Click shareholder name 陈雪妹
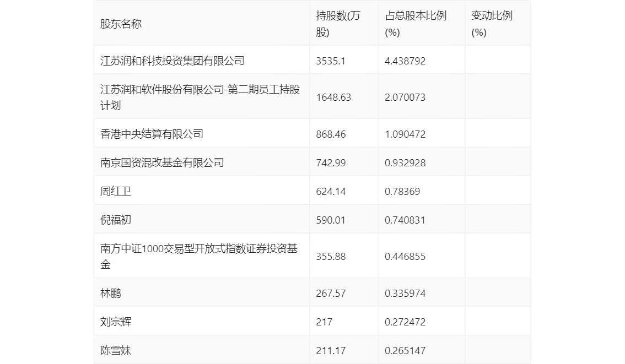This screenshot has width=625, height=364. pyautogui.click(x=116, y=351)
